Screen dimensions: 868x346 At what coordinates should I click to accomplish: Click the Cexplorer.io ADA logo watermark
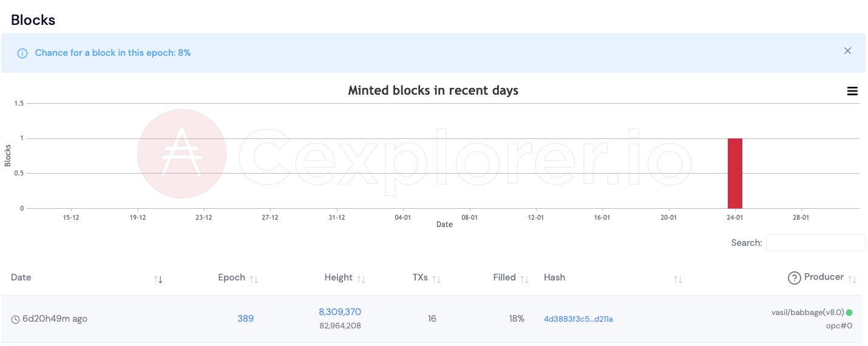182,154
